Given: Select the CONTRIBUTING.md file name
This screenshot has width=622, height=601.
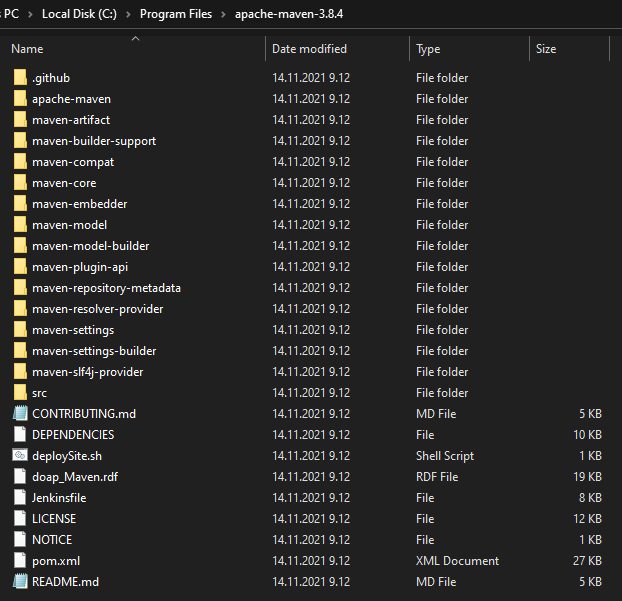Looking at the screenshot, I should click(84, 413).
